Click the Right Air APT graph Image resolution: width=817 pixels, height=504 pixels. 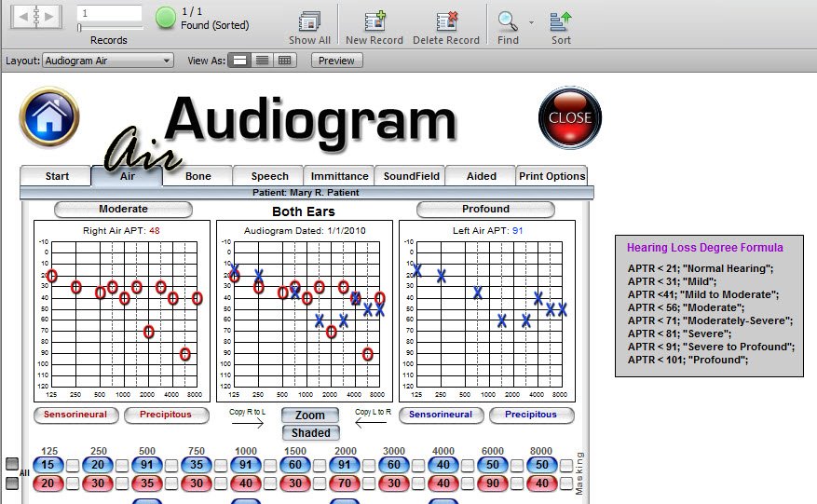(x=122, y=311)
